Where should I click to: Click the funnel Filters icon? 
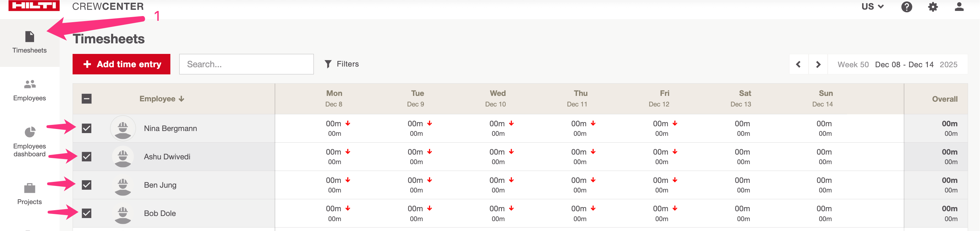(328, 64)
